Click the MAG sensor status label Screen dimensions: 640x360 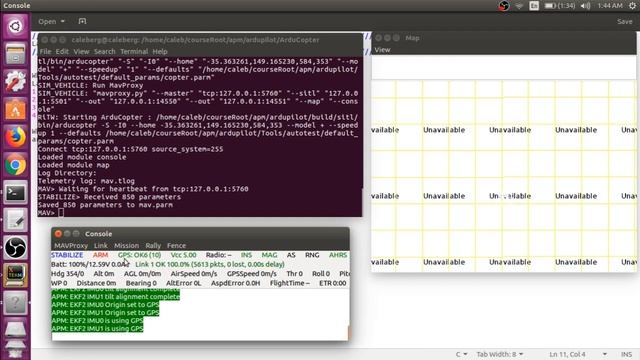coord(269,255)
